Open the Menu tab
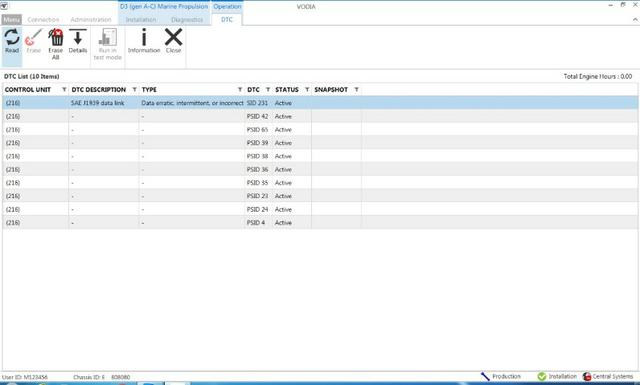This screenshot has height=385, width=640. point(11,19)
